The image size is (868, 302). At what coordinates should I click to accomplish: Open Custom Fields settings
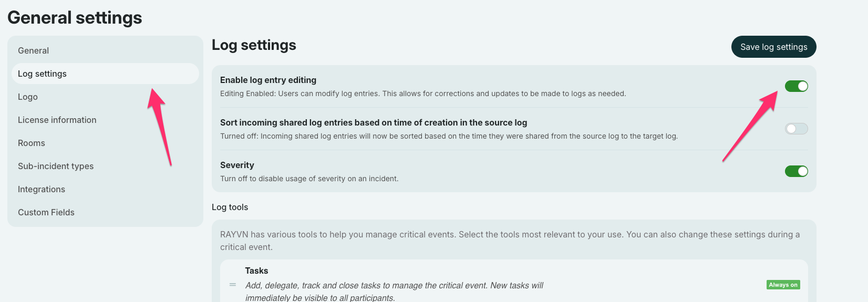pyautogui.click(x=46, y=212)
